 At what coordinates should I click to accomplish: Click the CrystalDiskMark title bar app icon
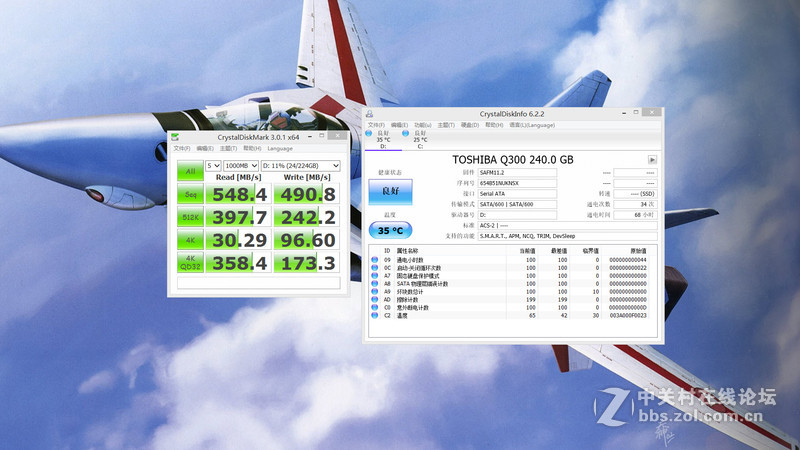[175, 137]
